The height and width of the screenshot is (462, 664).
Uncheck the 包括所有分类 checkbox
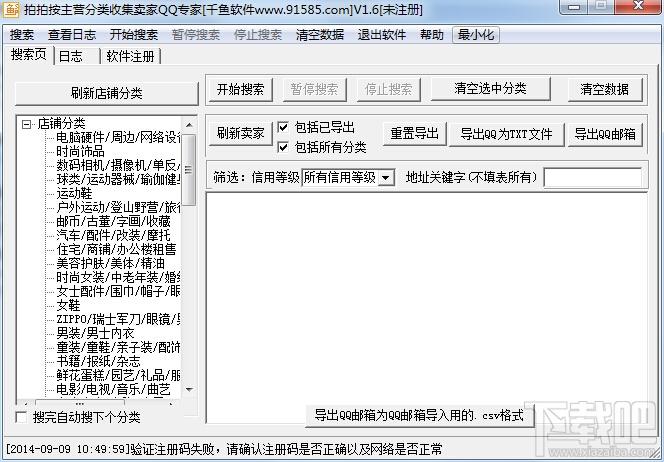coord(283,147)
